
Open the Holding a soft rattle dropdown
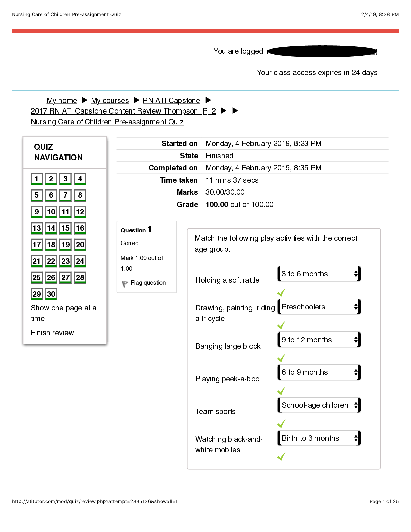tap(319, 274)
